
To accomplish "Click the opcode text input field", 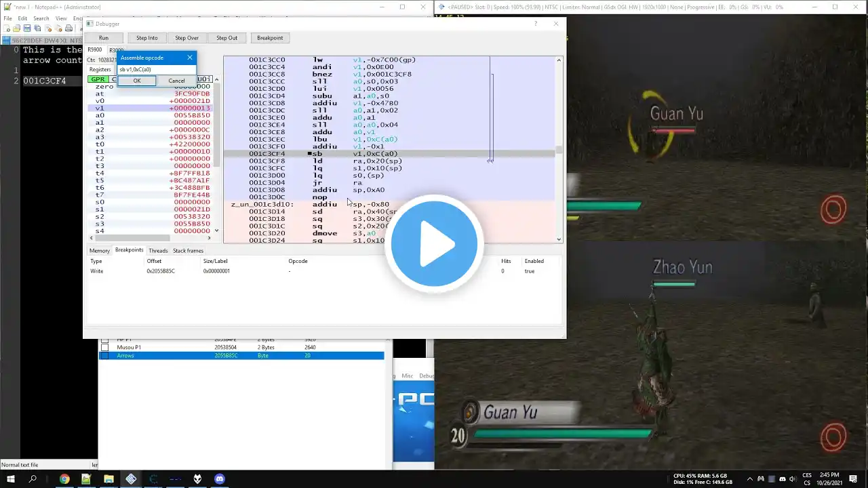I will coord(157,69).
